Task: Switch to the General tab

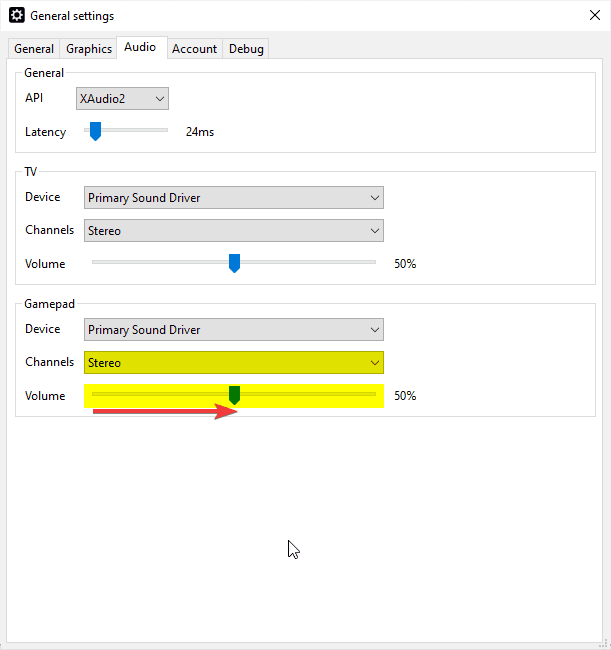Action: (x=34, y=49)
